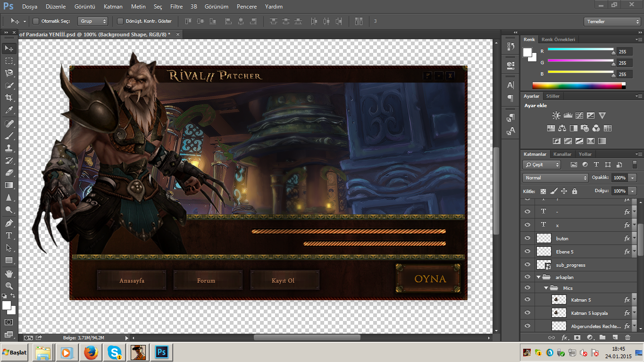
Task: Switch to the Stiller tab
Action: (553, 96)
